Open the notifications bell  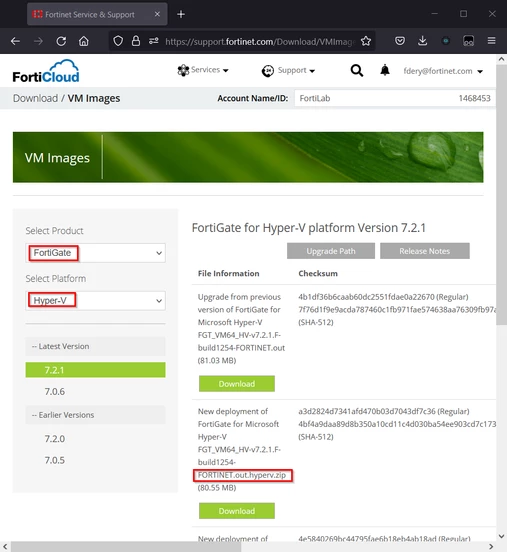coord(385,70)
